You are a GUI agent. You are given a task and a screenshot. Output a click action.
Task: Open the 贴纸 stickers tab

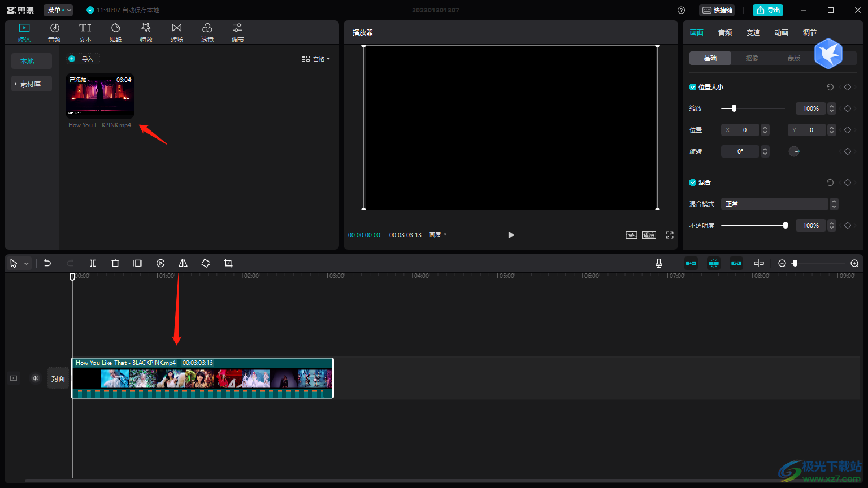(116, 33)
